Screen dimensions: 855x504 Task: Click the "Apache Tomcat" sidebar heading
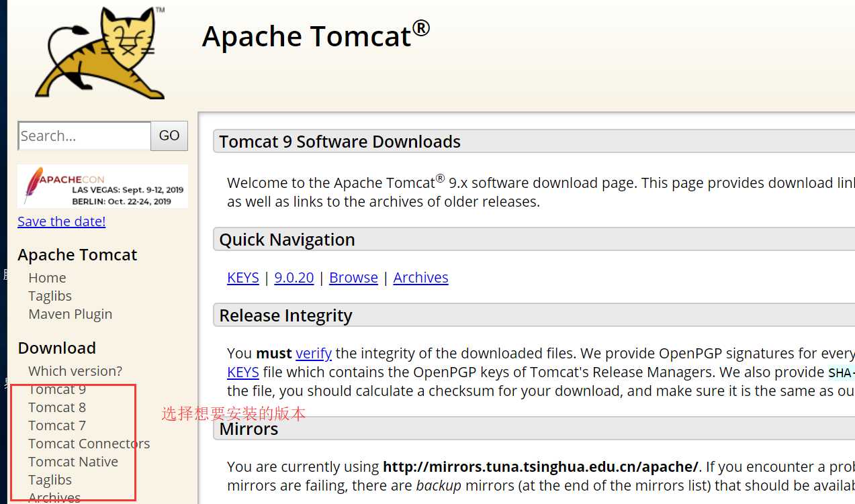click(x=77, y=255)
